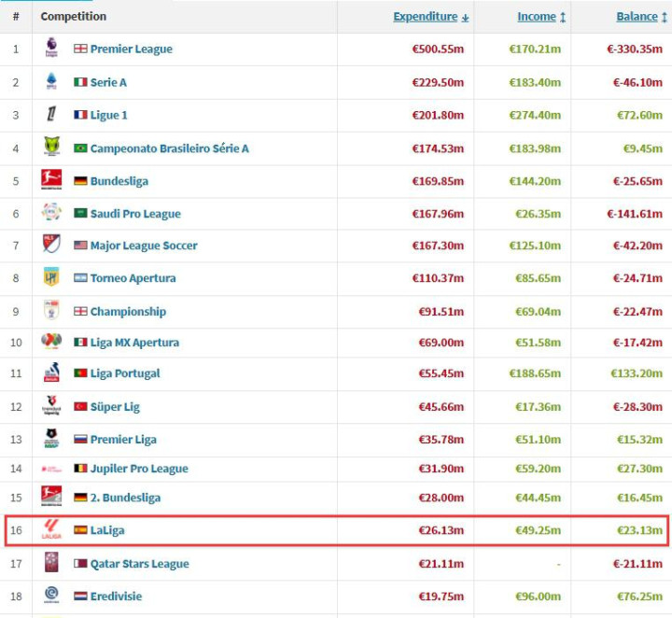Viewport: 672px width, 618px height.
Task: Click the Liga Portugal logo icon
Action: coord(51,372)
